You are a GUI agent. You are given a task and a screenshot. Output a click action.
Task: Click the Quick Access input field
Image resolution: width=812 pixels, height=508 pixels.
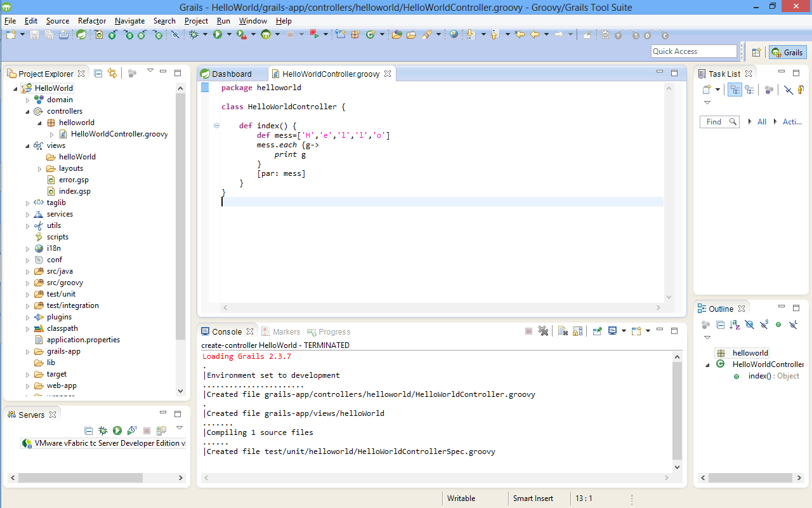[694, 51]
